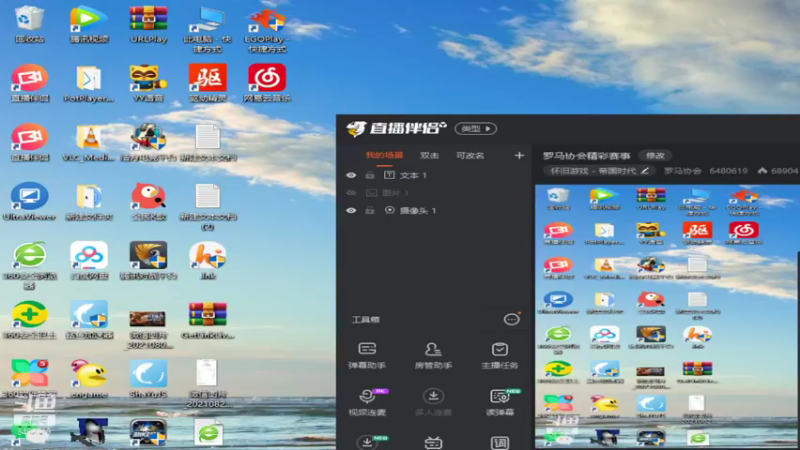Image resolution: width=800 pixels, height=450 pixels.
Task: Open the 读弹幕 tool with the NEW badge
Action: tap(499, 402)
